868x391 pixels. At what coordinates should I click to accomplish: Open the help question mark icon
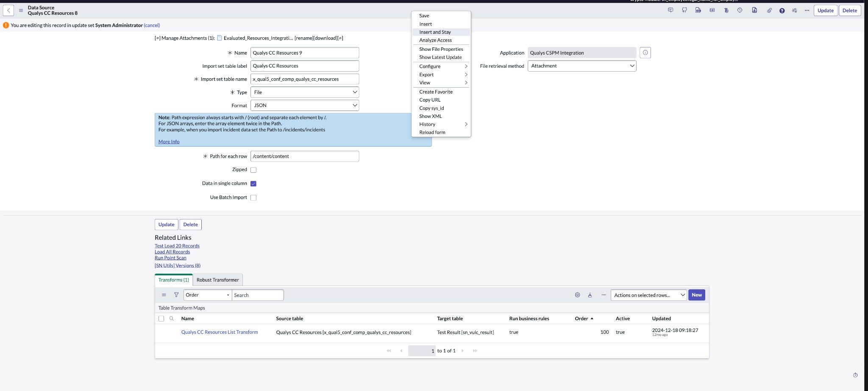pyautogui.click(x=782, y=11)
